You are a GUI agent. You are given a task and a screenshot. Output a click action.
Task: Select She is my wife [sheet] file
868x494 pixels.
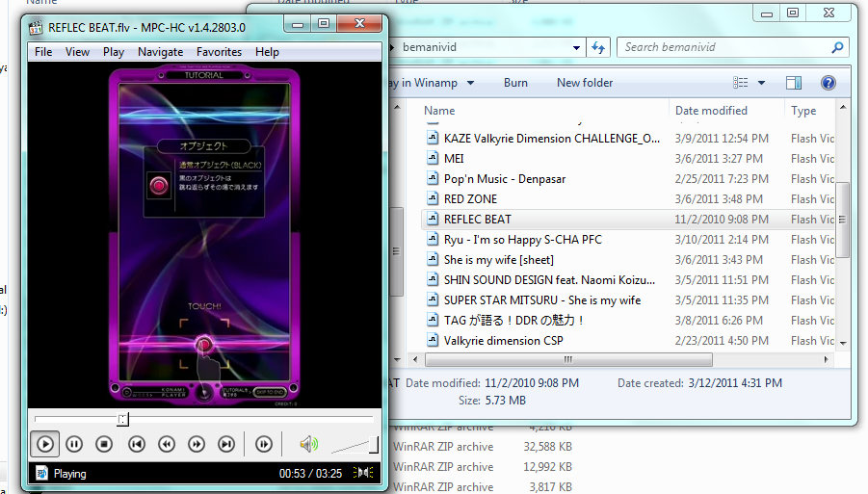[x=499, y=260]
